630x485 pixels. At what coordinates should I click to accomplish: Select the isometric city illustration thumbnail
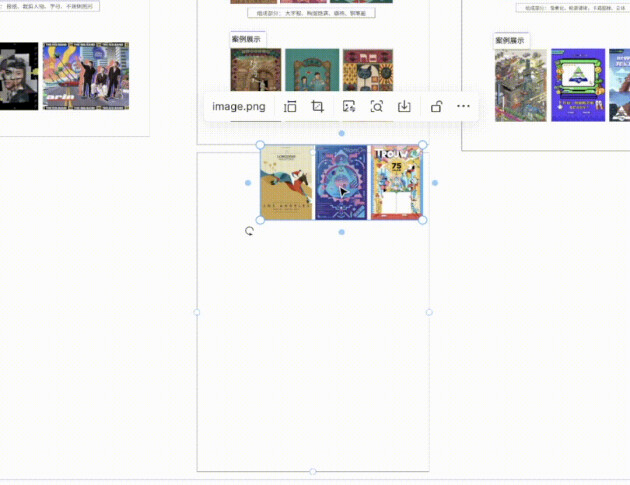521,85
